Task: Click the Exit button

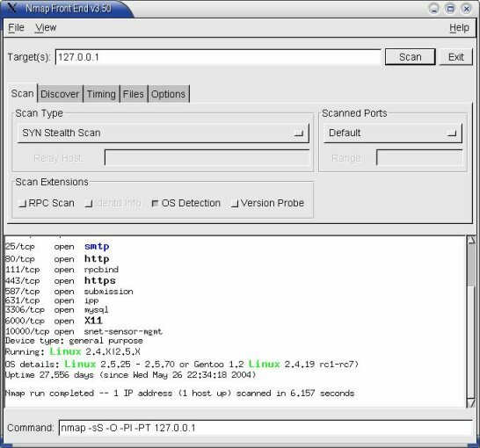Action: pos(455,57)
